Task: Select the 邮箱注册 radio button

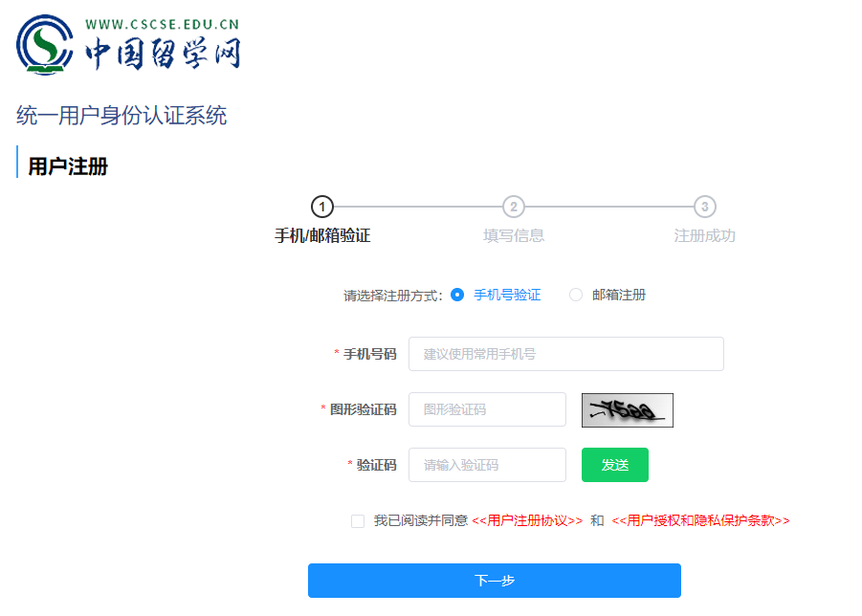Action: [x=576, y=295]
